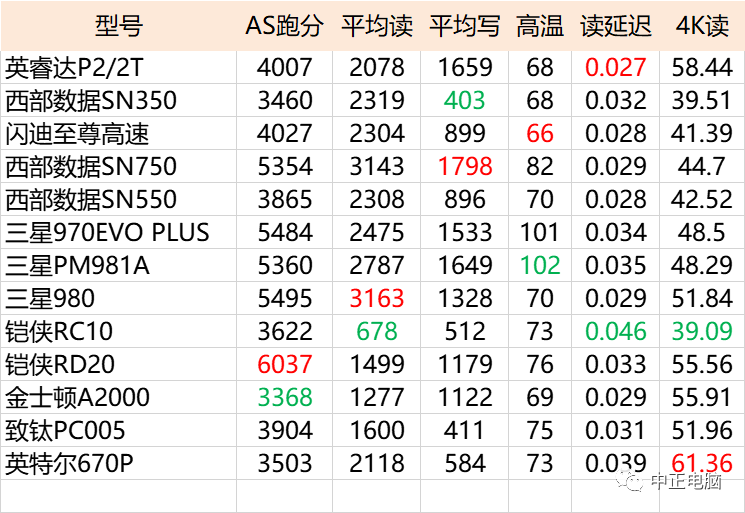Click AS score 4027 for 闪迪至尊高速
745x513 pixels.
285,133
